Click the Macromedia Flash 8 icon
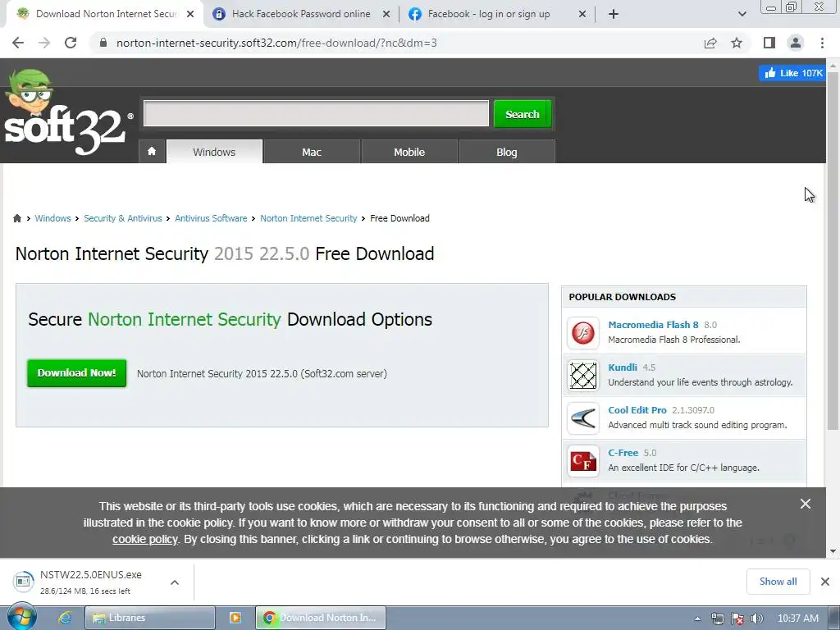The width and height of the screenshot is (840, 630). point(583,333)
